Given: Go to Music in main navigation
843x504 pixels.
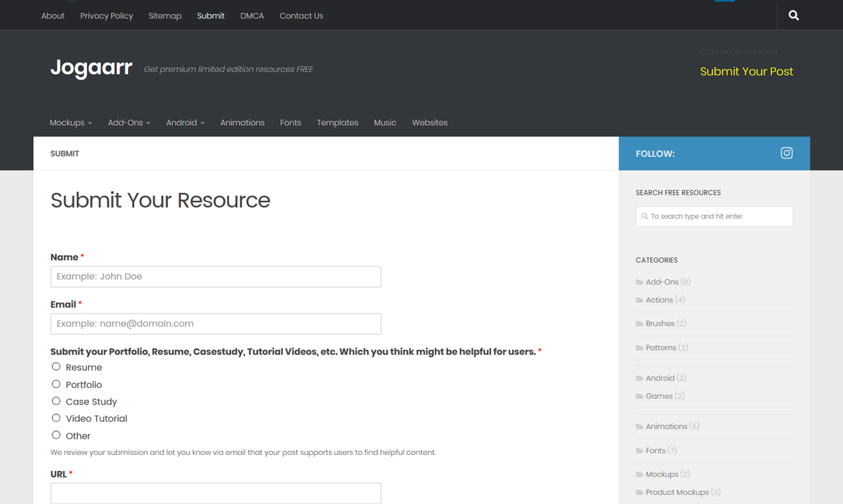Looking at the screenshot, I should pos(385,123).
